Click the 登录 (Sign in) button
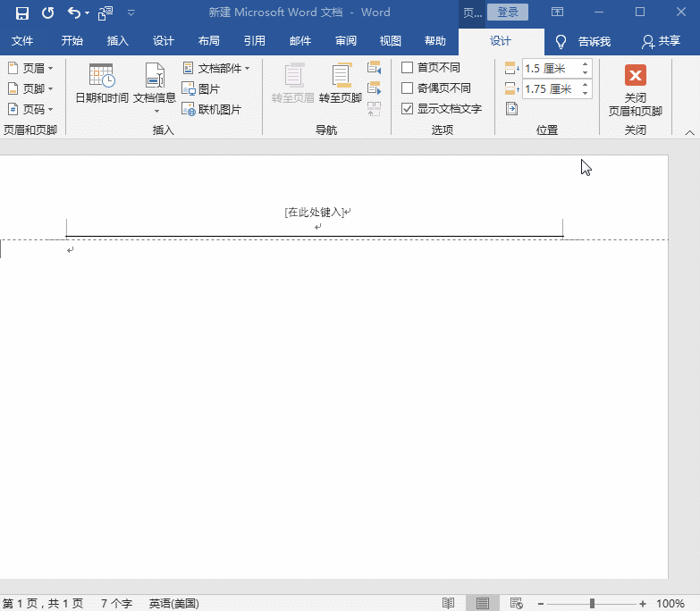 click(508, 13)
